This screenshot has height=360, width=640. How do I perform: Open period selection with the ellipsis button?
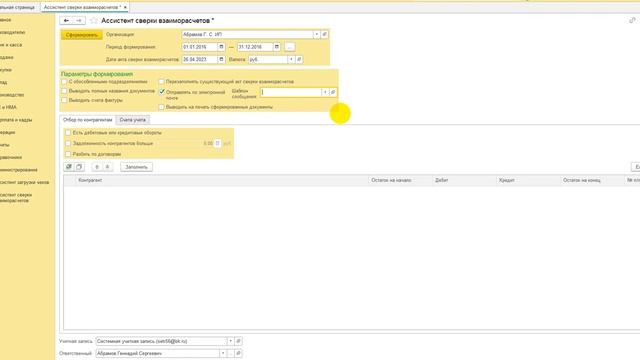[x=289, y=47]
